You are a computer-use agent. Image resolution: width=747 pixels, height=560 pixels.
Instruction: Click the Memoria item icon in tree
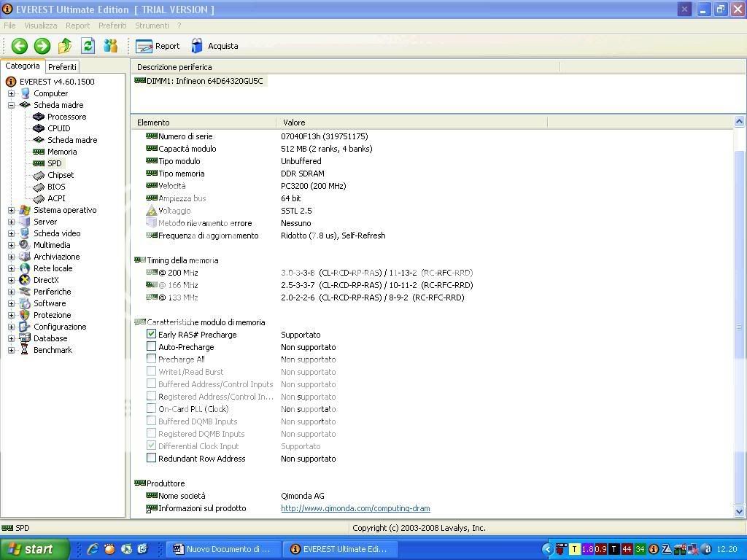[x=39, y=152]
